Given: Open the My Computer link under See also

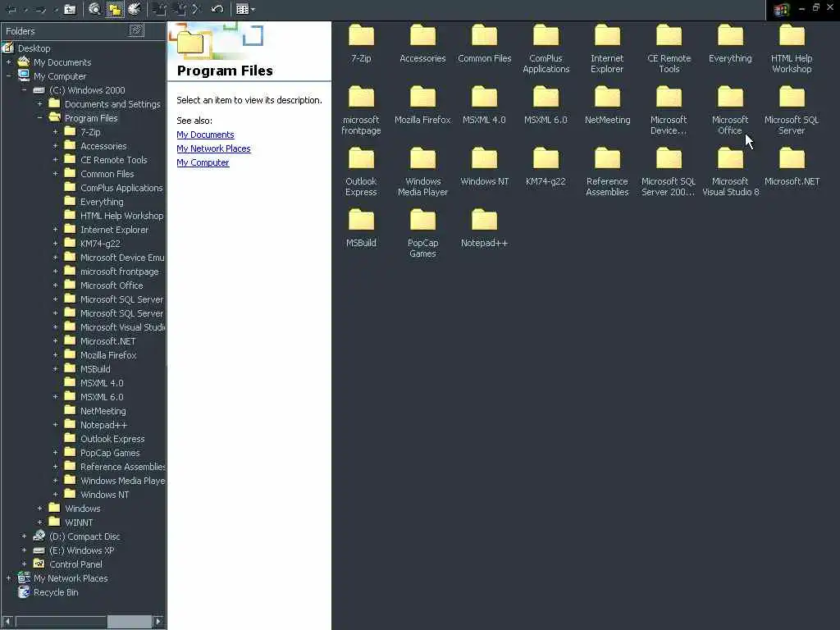Looking at the screenshot, I should coord(203,162).
